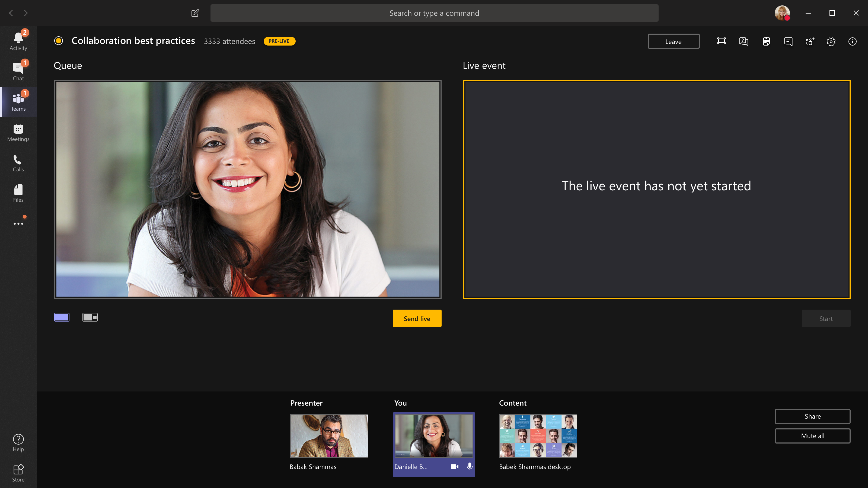Image resolution: width=868 pixels, height=488 pixels.
Task: Toggle Danielle B. camera on
Action: click(x=454, y=467)
